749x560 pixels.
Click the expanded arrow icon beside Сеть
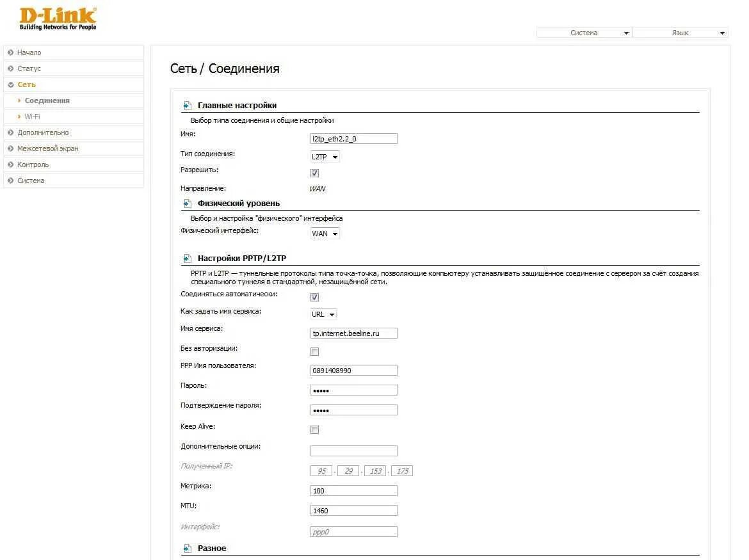(10, 84)
